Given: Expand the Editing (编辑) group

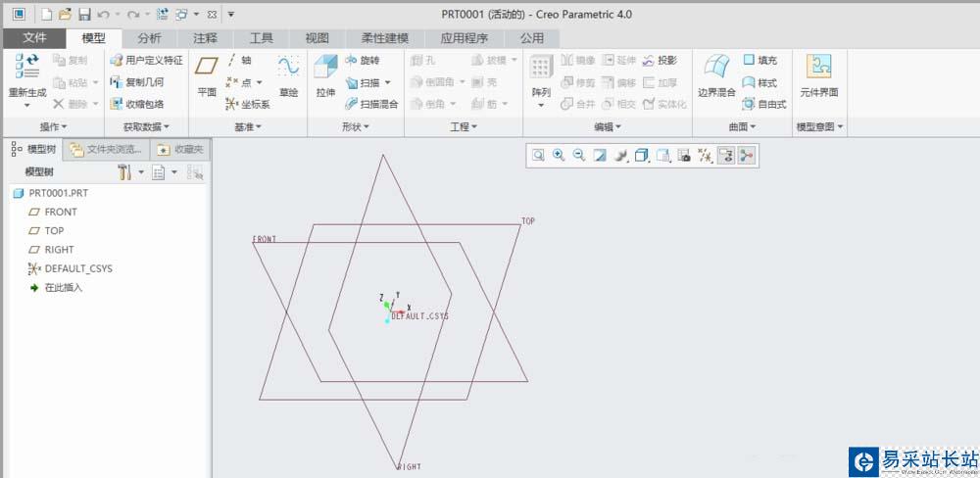Looking at the screenshot, I should pyautogui.click(x=608, y=126).
